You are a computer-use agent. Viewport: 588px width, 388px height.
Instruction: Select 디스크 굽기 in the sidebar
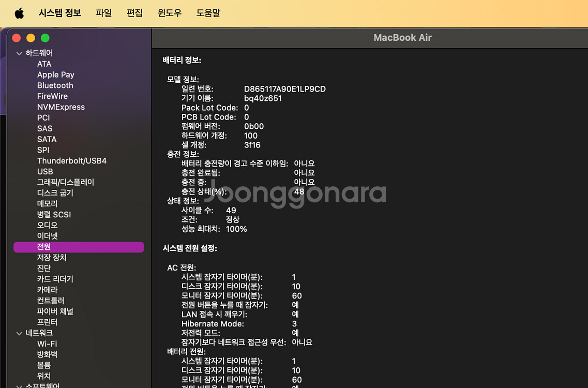coord(55,193)
